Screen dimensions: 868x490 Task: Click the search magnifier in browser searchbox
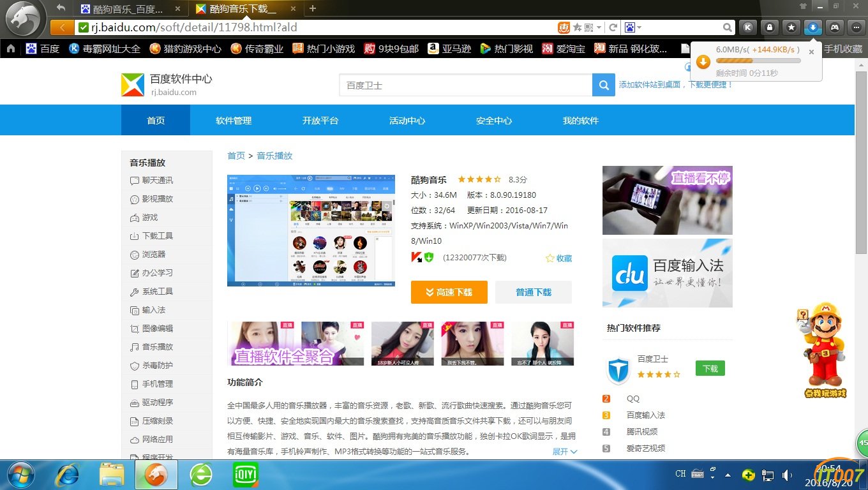pos(728,27)
